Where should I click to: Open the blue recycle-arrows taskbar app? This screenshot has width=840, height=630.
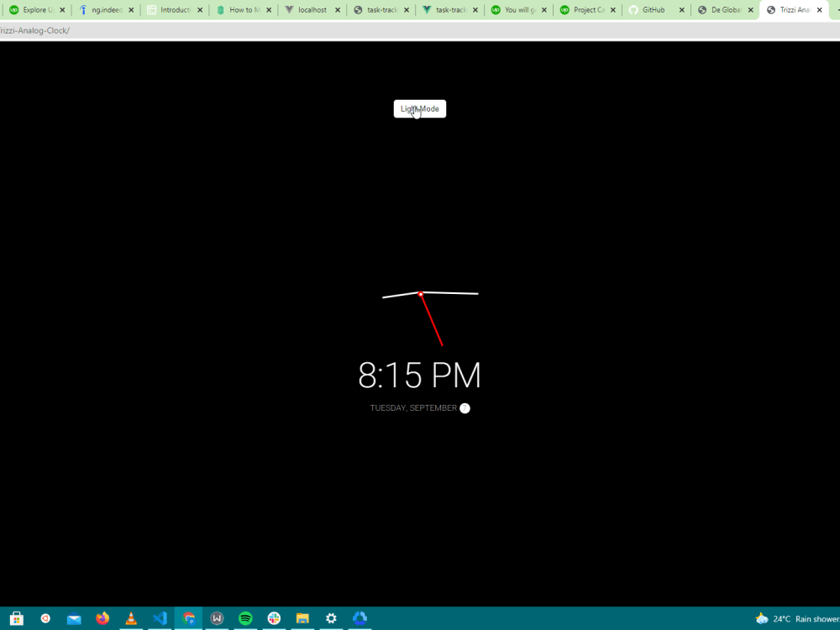360,618
